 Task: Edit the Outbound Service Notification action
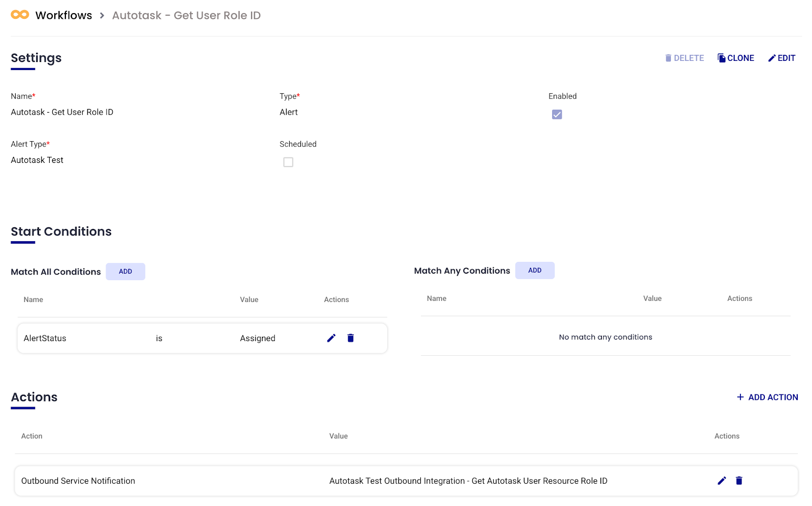pyautogui.click(x=722, y=481)
